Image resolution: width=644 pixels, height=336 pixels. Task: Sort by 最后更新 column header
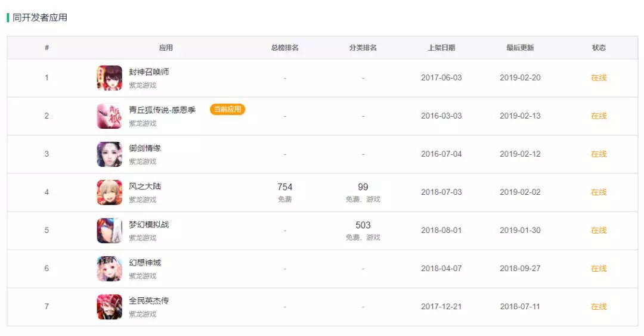(520, 48)
